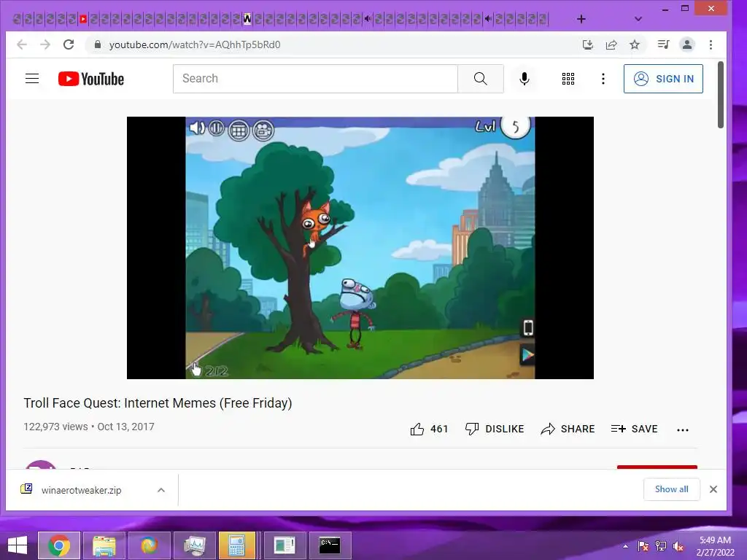Open the Calculator taskbar icon
This screenshot has width=747, height=560.
click(x=237, y=545)
